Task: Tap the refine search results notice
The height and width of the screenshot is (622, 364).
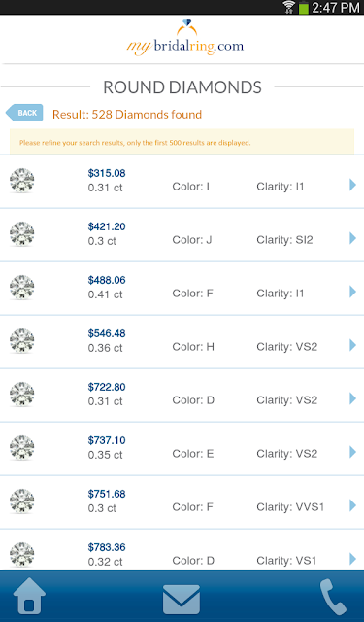Action: pos(182,142)
